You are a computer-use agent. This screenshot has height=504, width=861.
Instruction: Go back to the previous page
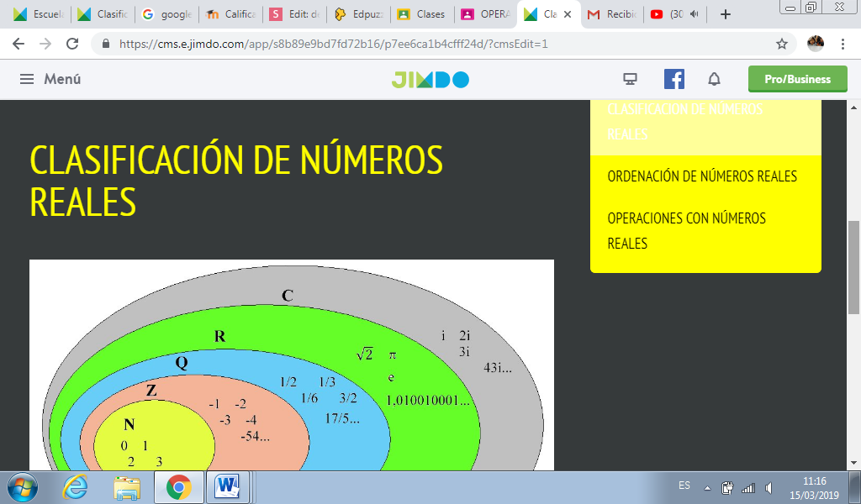18,44
